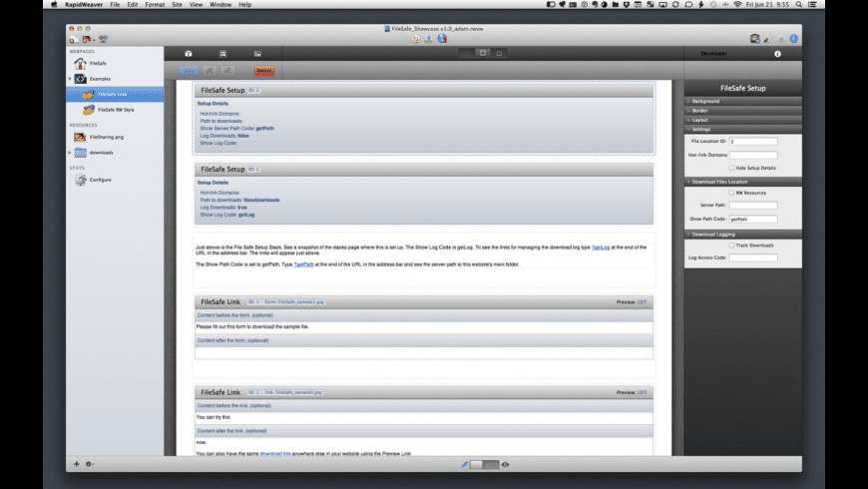Select the FileSafe RW Style page
This screenshot has width=868, height=489.
115,110
